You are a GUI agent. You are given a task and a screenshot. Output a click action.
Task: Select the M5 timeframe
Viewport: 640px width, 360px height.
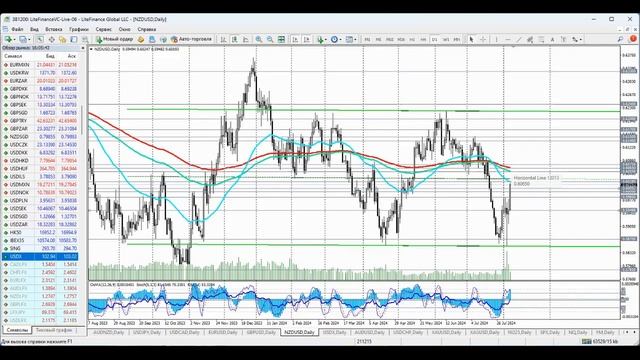click(x=378, y=40)
